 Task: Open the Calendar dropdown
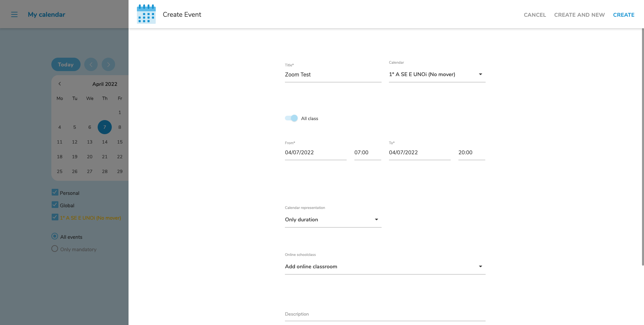[x=437, y=74]
